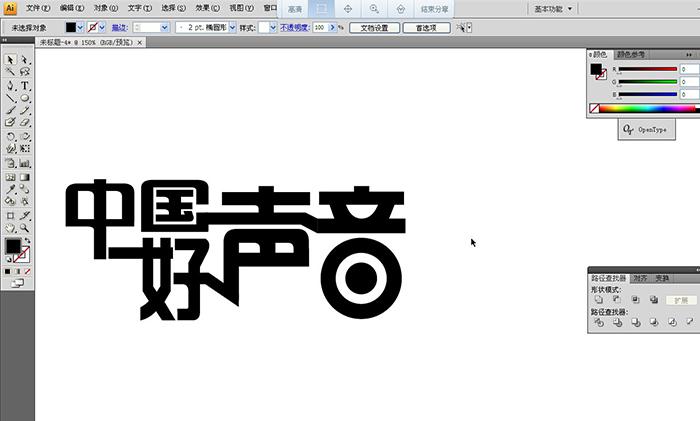
Task: Switch to the 颜色参考 tab
Action: click(x=630, y=54)
